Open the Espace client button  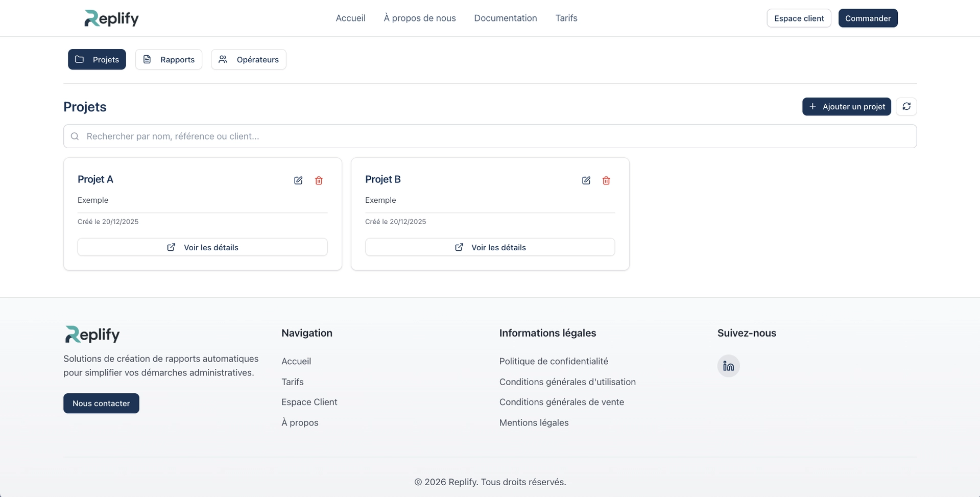coord(799,18)
